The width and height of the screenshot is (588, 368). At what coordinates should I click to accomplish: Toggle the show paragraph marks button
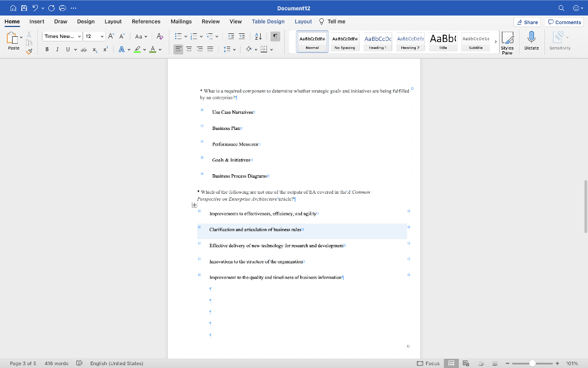pos(275,36)
